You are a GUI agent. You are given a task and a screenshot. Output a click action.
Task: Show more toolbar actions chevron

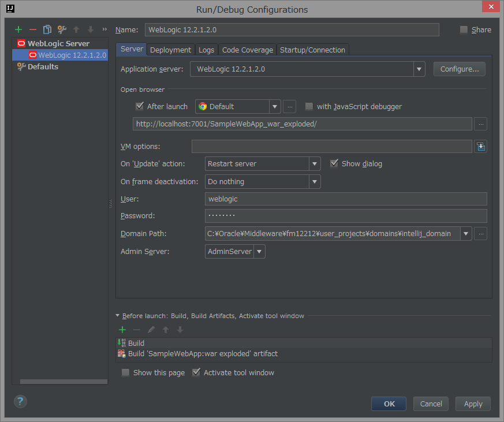click(x=104, y=29)
